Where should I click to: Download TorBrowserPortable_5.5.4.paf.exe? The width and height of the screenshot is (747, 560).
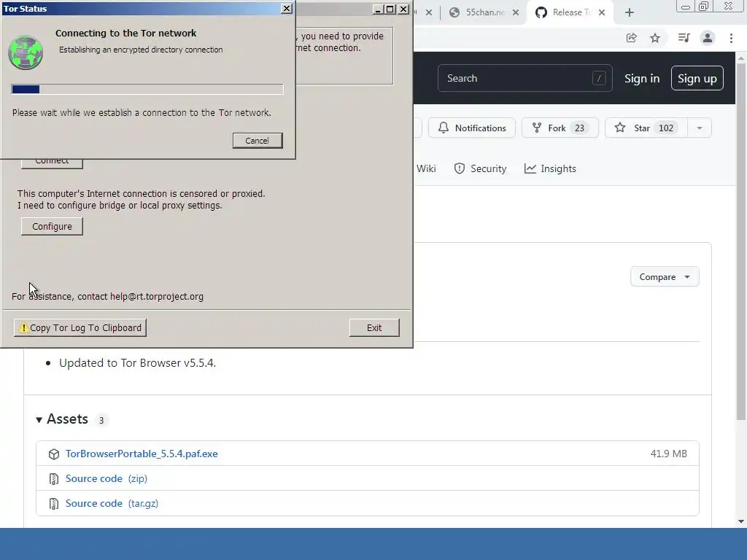click(142, 454)
